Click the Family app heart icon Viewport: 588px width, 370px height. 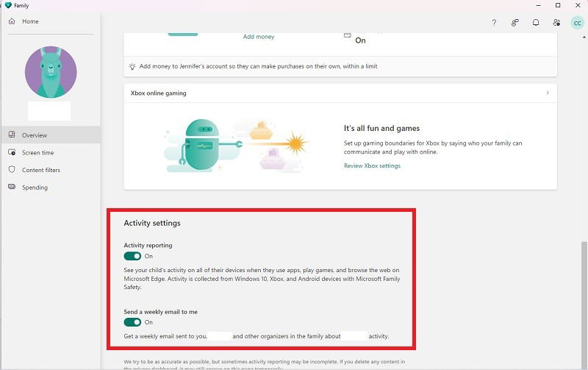click(8, 5)
